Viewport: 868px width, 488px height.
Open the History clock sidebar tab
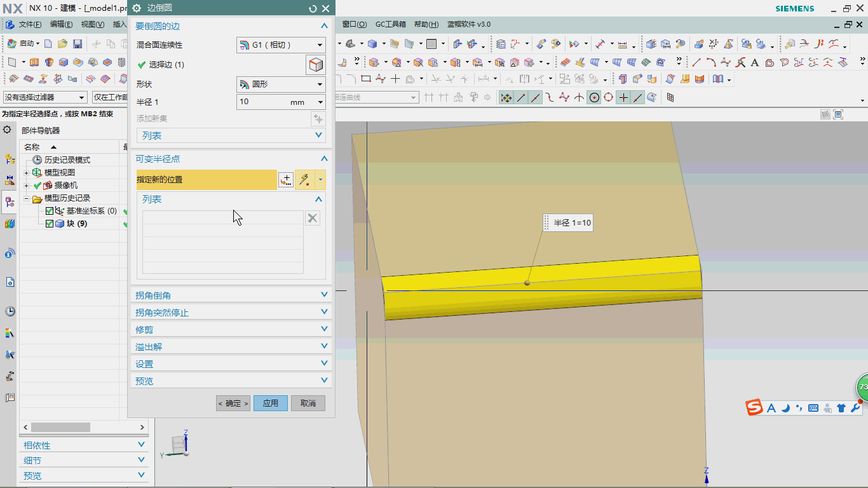(x=10, y=311)
